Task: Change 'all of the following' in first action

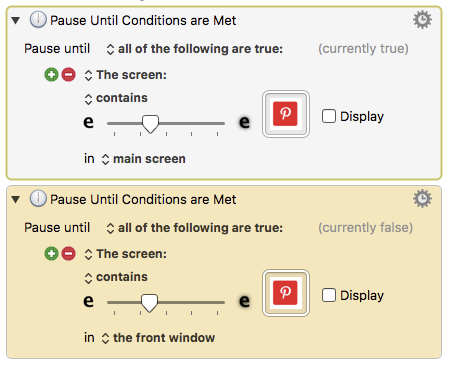Action: [195, 49]
